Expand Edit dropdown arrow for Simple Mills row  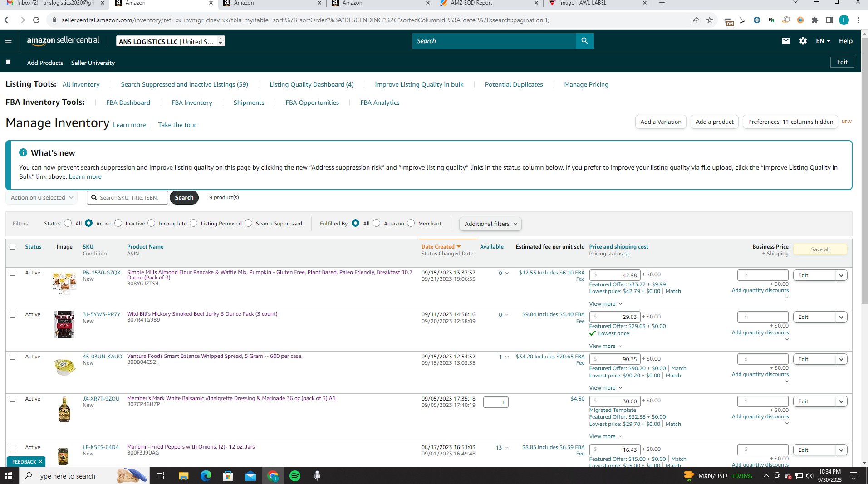tap(842, 275)
